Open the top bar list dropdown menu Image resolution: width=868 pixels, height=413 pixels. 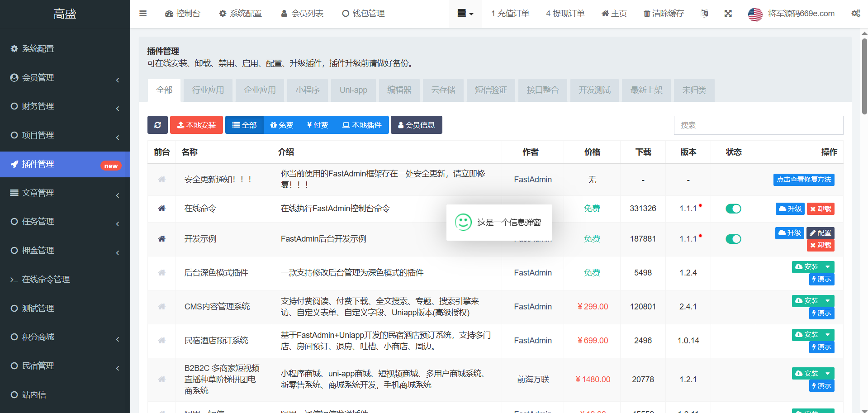pos(465,14)
